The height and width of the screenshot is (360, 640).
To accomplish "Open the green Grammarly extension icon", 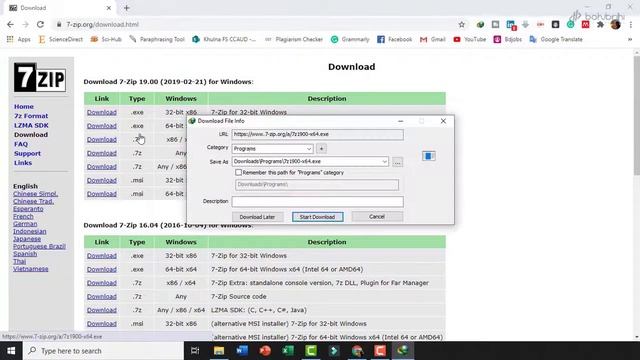I will [x=571, y=24].
